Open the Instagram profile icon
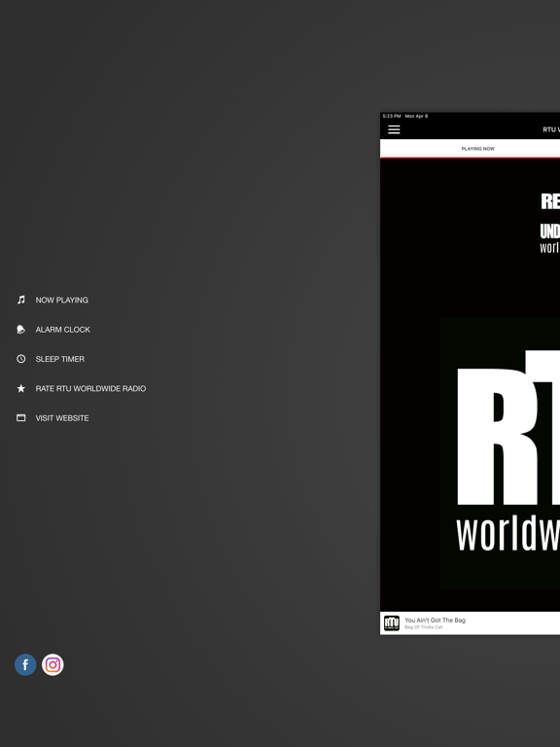The height and width of the screenshot is (747, 560). (x=52, y=664)
